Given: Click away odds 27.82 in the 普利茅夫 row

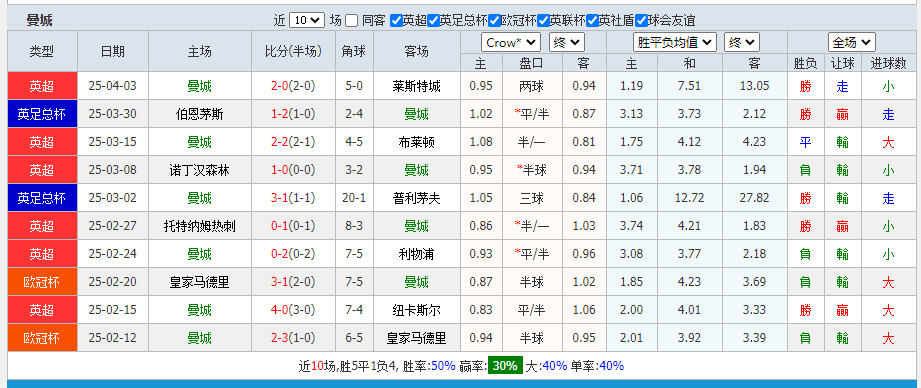Looking at the screenshot, I should tap(754, 198).
